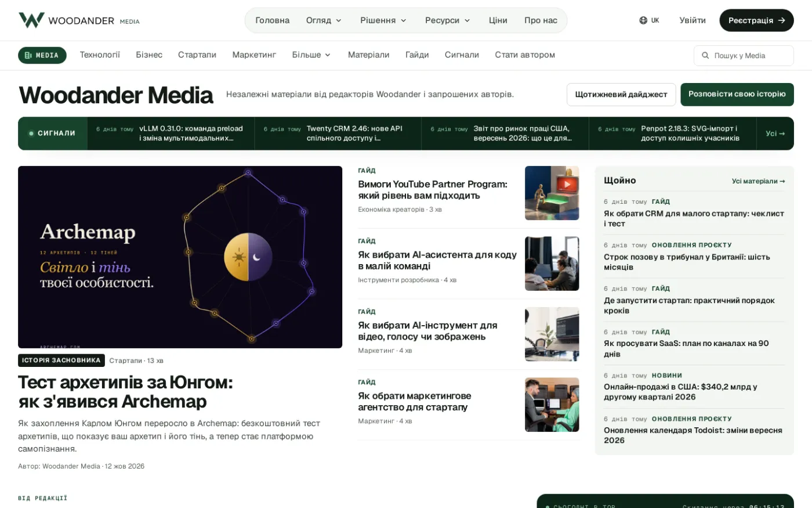Open Вимоги YouTube Partner Program article

[x=433, y=190]
